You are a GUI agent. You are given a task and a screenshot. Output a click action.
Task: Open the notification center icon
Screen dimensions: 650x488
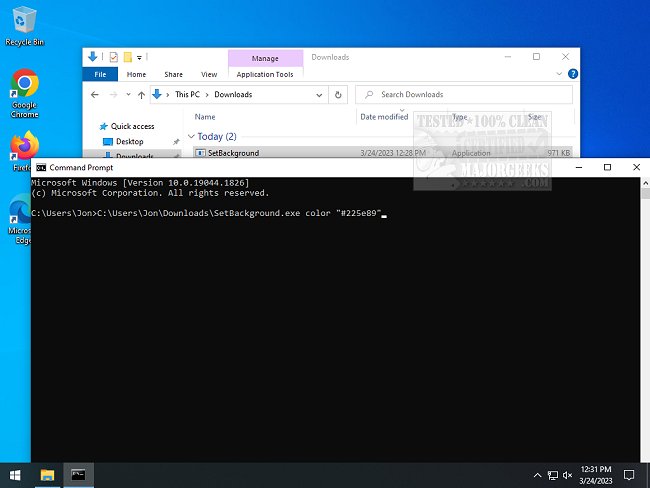(x=629, y=475)
